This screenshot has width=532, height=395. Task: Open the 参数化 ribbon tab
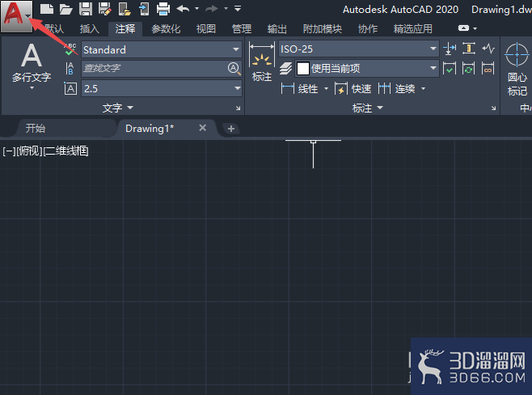pyautogui.click(x=166, y=29)
